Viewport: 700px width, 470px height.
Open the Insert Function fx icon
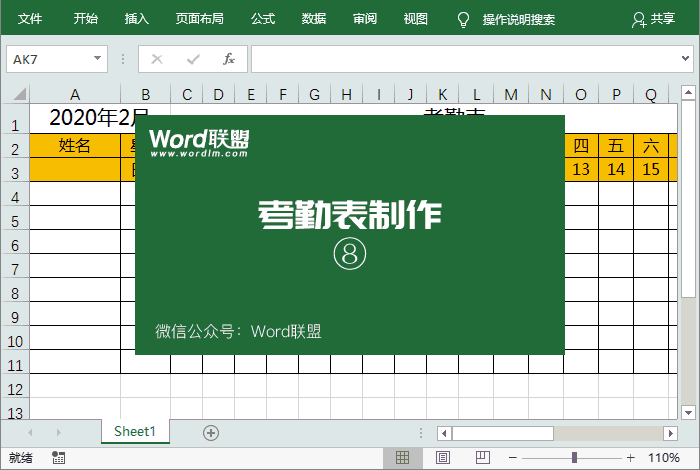229,59
